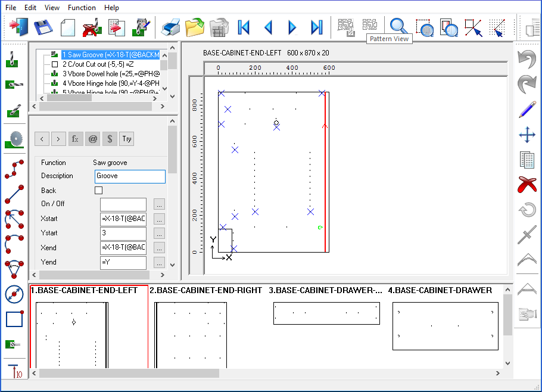The width and height of the screenshot is (542, 392).
Task: Click the fx formula button
Action: point(76,139)
